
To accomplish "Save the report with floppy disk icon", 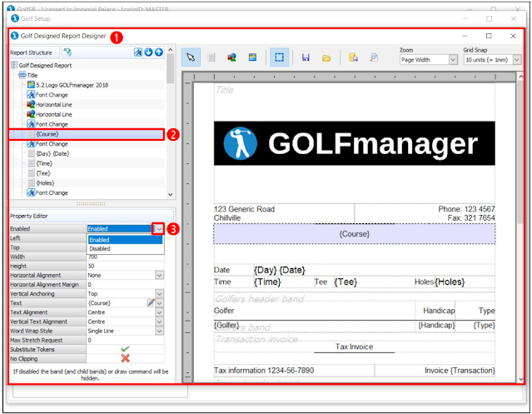I will 306,57.
